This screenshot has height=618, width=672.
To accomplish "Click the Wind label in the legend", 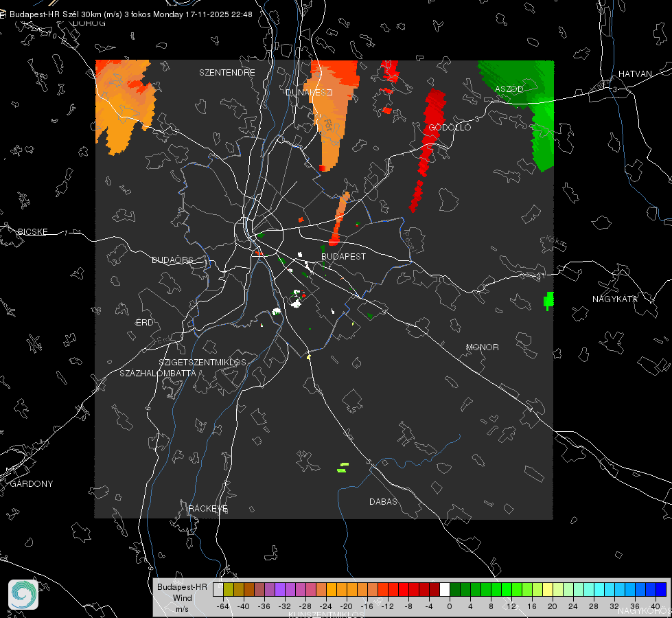I will [x=182, y=597].
